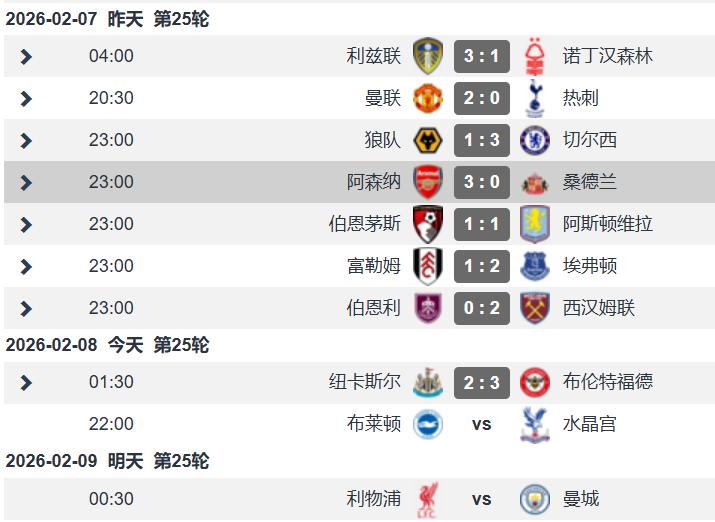Viewport: 715px width, 522px height.
Task: Click the Crystal Palace crest
Action: [535, 424]
